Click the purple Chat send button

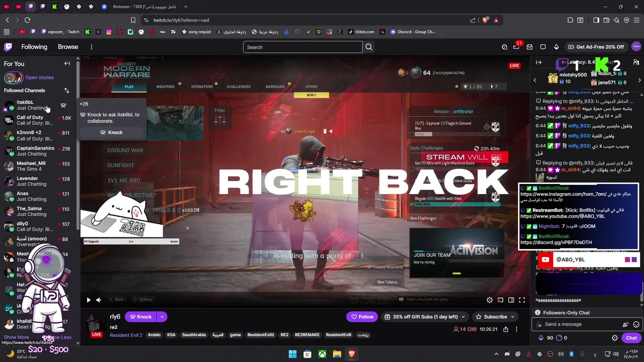coord(631,338)
